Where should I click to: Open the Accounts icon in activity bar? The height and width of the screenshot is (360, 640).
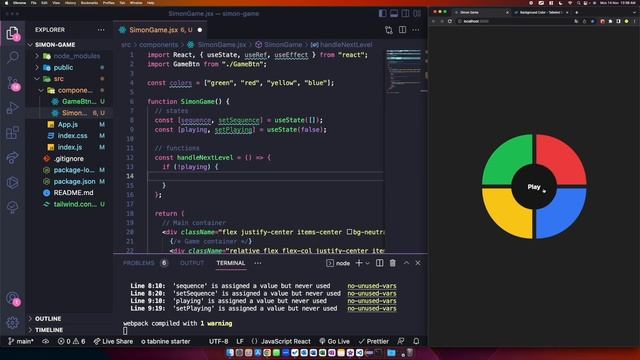13,299
